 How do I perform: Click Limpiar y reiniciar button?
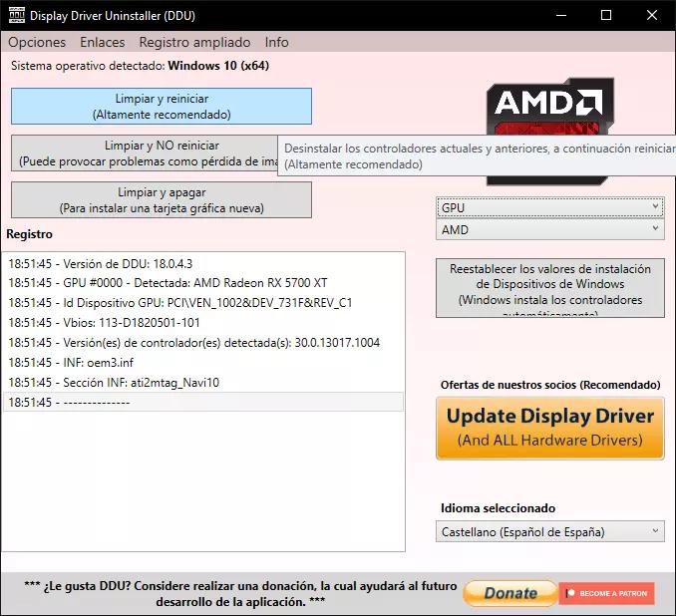(162, 107)
